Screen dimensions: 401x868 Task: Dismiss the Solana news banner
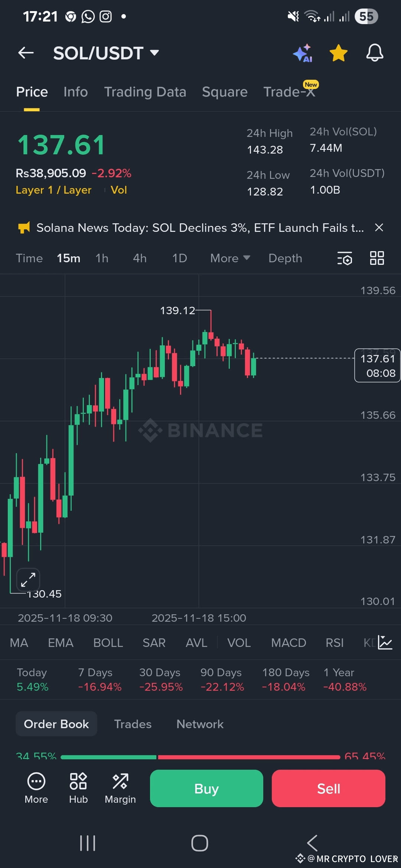coord(379,227)
